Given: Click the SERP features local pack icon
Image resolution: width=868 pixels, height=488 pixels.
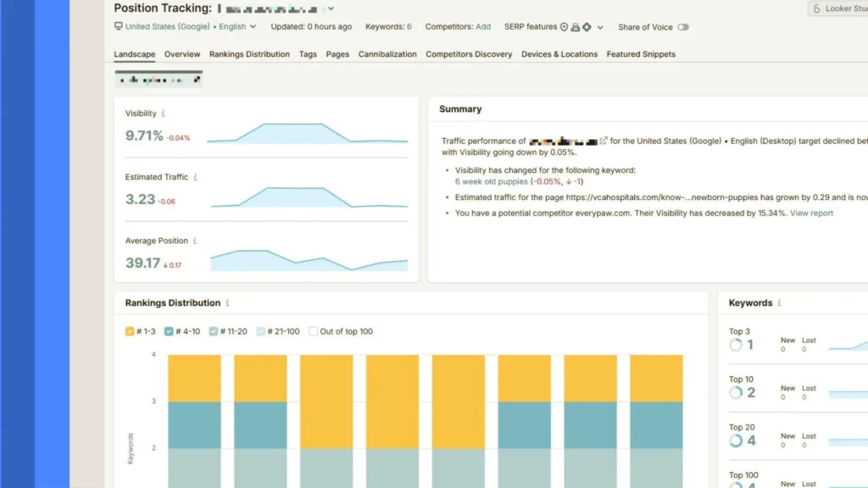Looking at the screenshot, I should [x=576, y=27].
